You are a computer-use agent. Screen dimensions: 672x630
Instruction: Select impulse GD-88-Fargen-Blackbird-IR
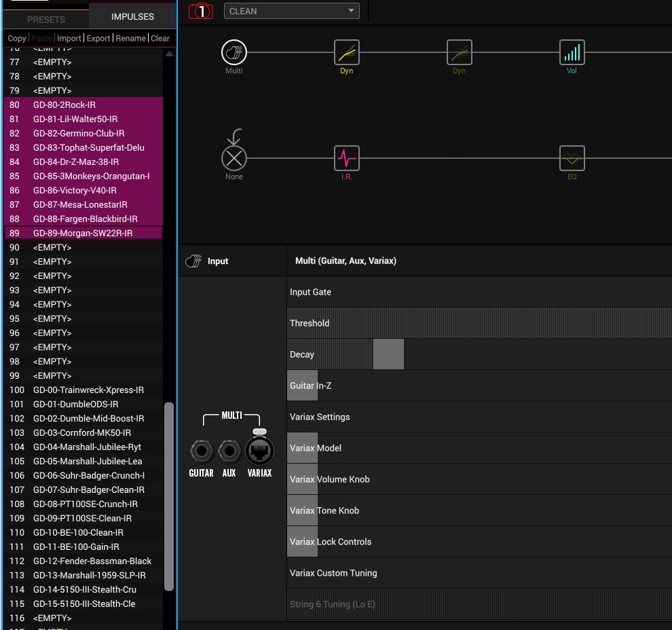tap(83, 219)
